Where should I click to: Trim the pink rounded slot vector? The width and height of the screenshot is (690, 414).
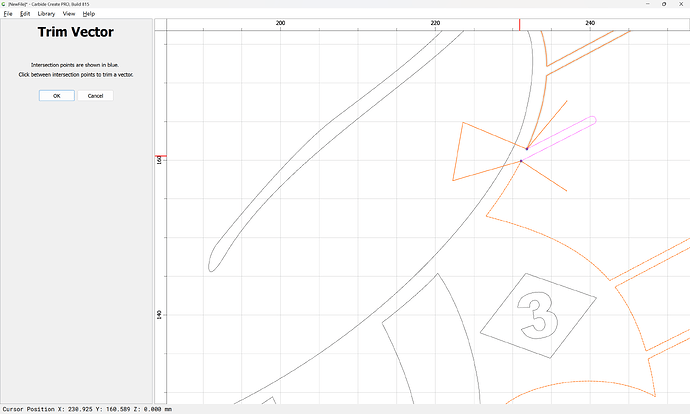tap(561, 137)
